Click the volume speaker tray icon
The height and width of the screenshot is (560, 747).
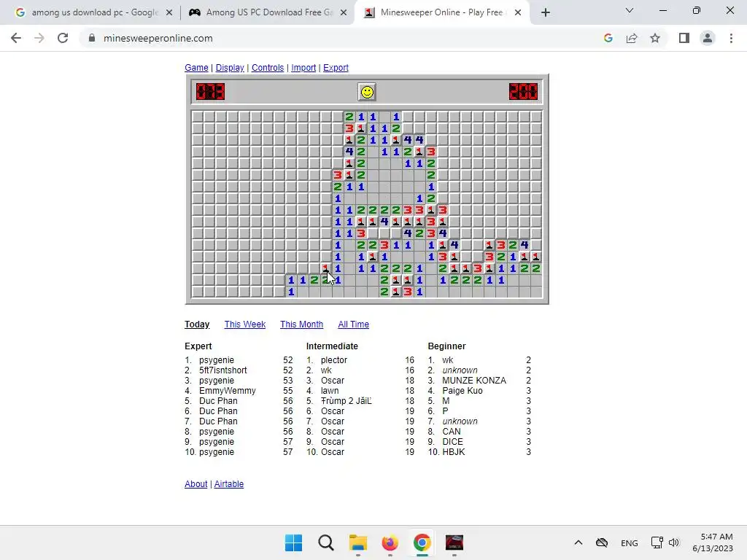(x=674, y=542)
